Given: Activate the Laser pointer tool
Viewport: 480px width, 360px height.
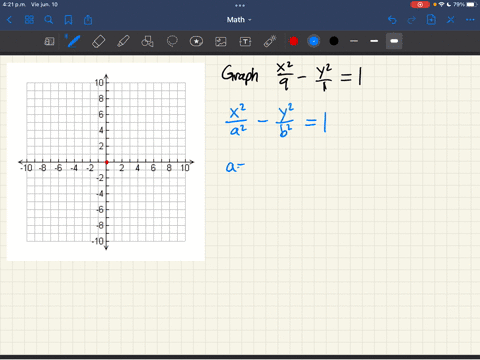Looking at the screenshot, I should pyautogui.click(x=270, y=41).
